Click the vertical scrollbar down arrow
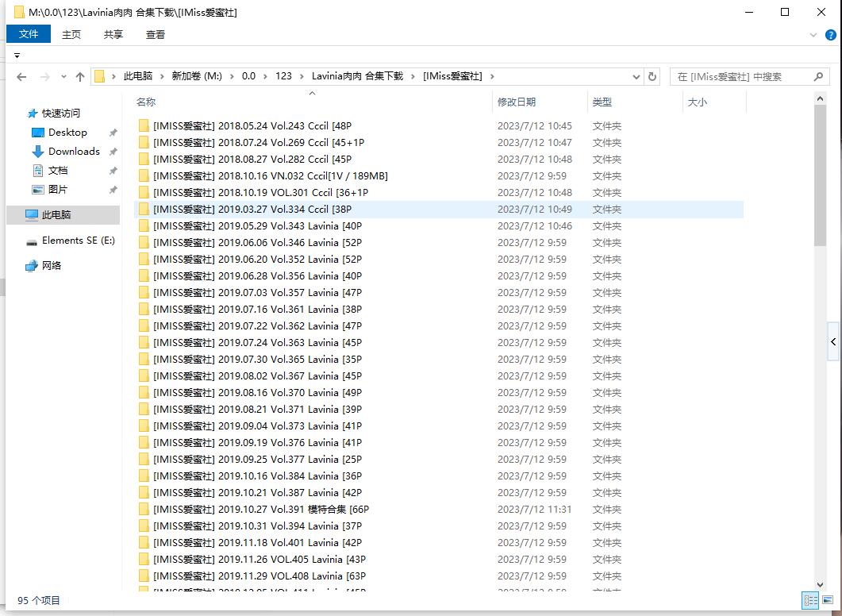 pos(820,583)
